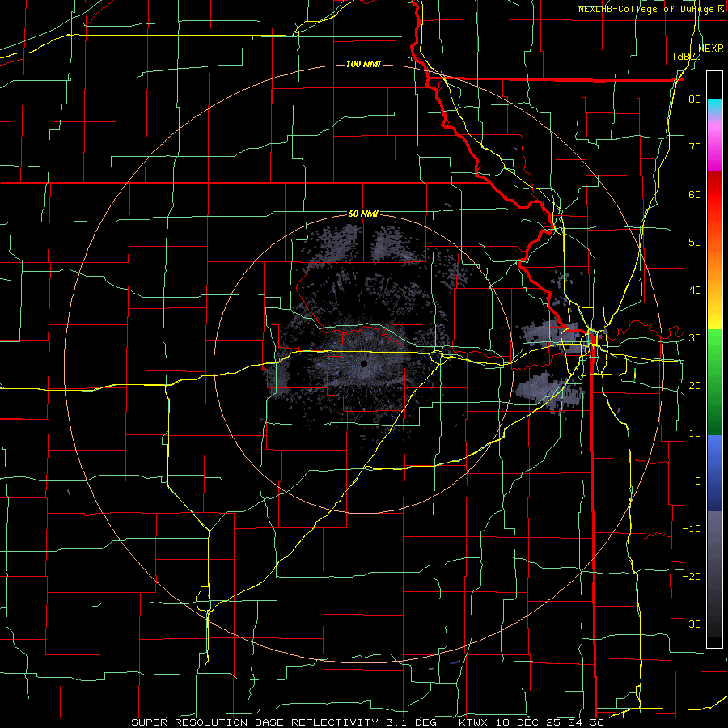Click the radar site center dot
The width and height of the screenshot is (728, 728).
364,363
